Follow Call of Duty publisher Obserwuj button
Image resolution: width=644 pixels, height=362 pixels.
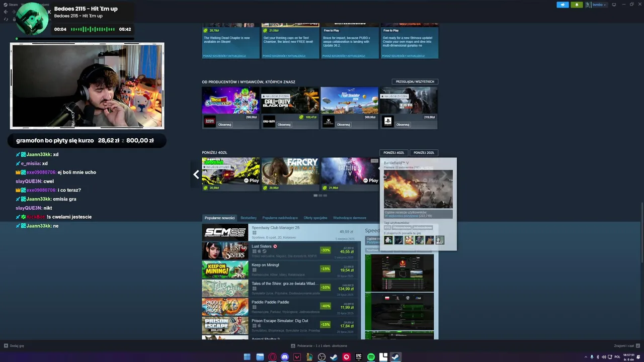point(284,125)
